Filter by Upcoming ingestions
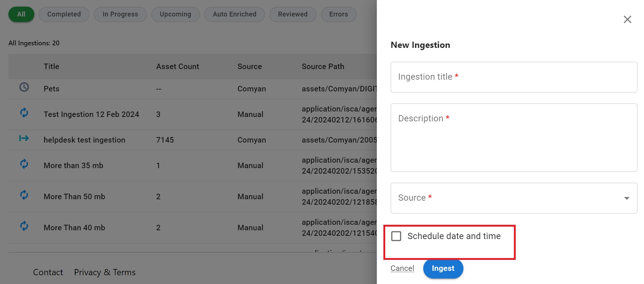 point(175,14)
